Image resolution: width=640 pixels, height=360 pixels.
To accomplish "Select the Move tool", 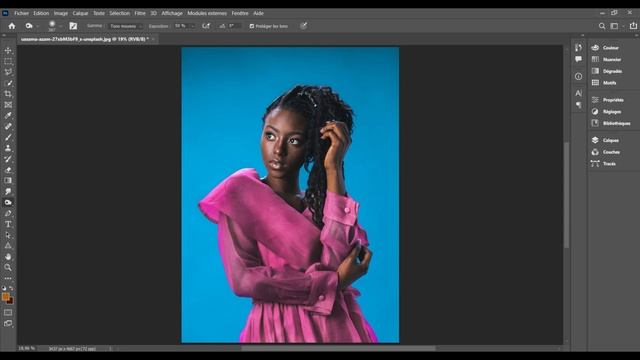I will [x=8, y=51].
